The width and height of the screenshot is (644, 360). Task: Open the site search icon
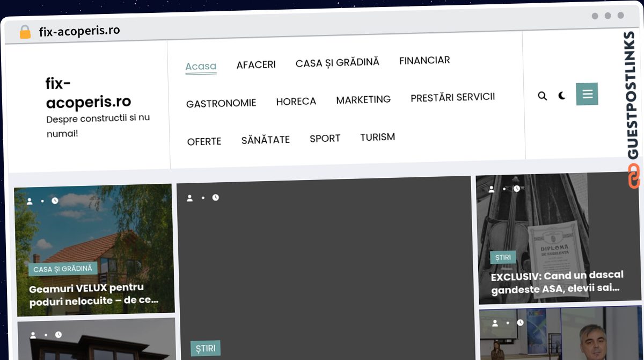(x=543, y=96)
